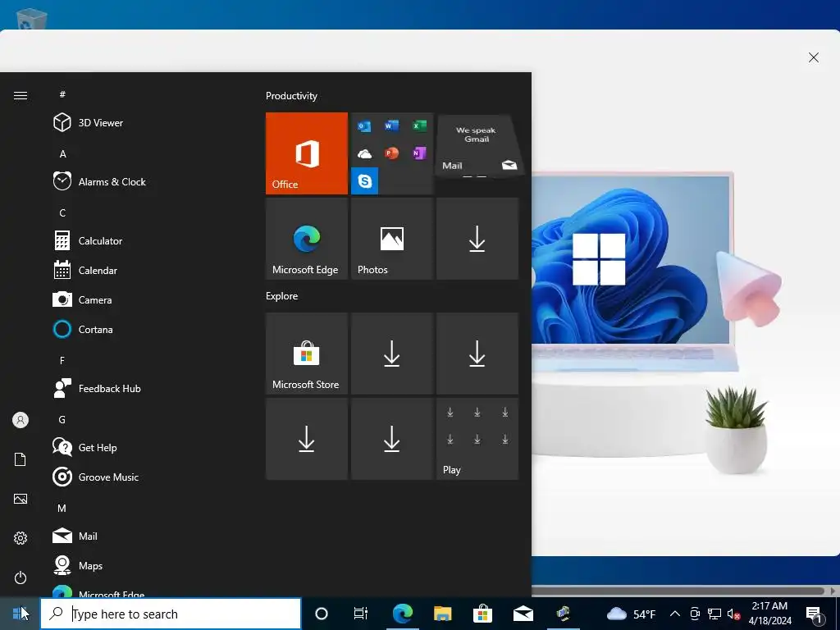Open OneDrive icon in Office tile group
Screen dimensions: 840x630
364,154
